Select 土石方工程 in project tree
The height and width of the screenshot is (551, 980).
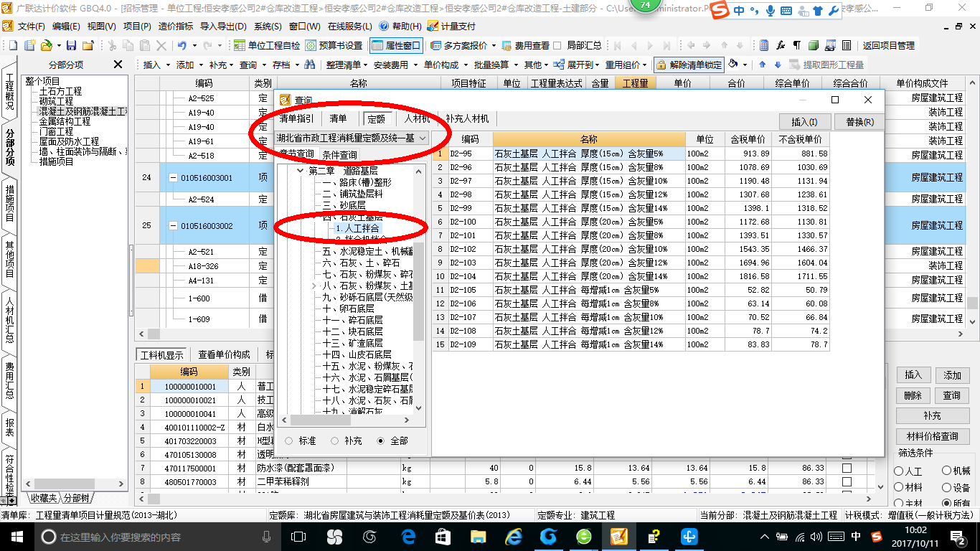click(x=60, y=92)
